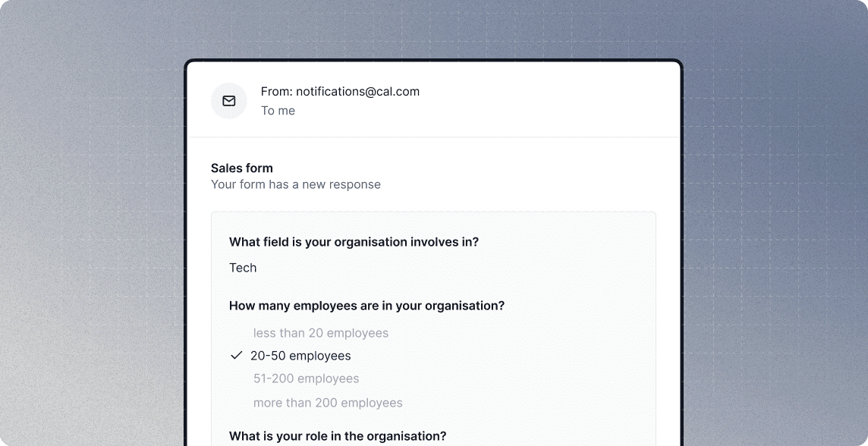The height and width of the screenshot is (446, 868).
Task: Open the notifications@cal.com sender address
Action: point(357,91)
